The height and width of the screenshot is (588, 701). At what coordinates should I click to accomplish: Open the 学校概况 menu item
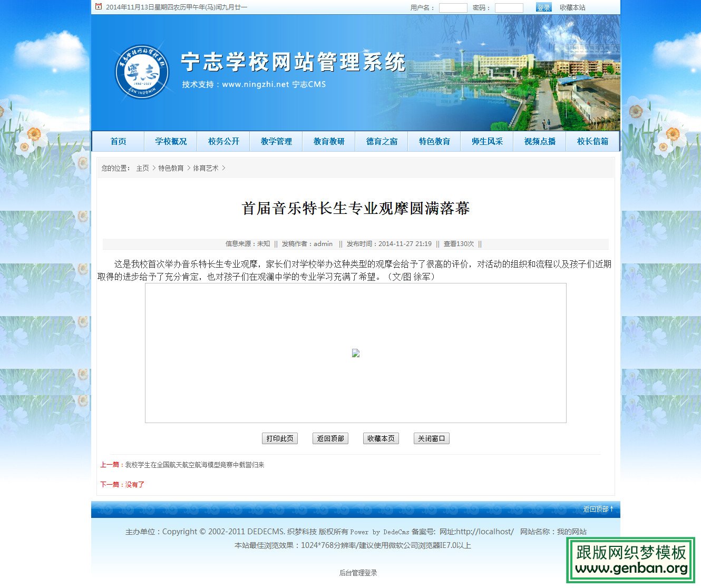[x=170, y=141]
